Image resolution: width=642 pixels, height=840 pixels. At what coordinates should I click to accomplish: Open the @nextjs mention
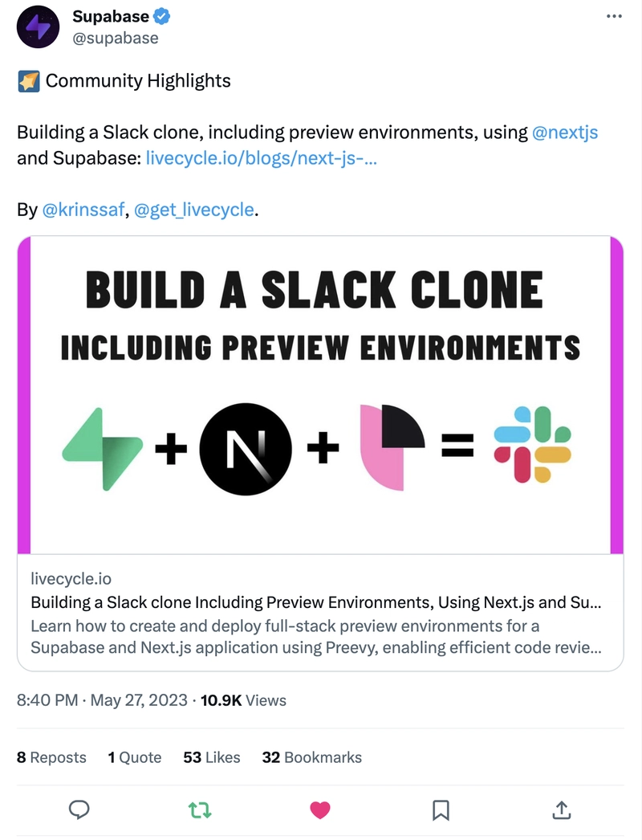tap(565, 133)
